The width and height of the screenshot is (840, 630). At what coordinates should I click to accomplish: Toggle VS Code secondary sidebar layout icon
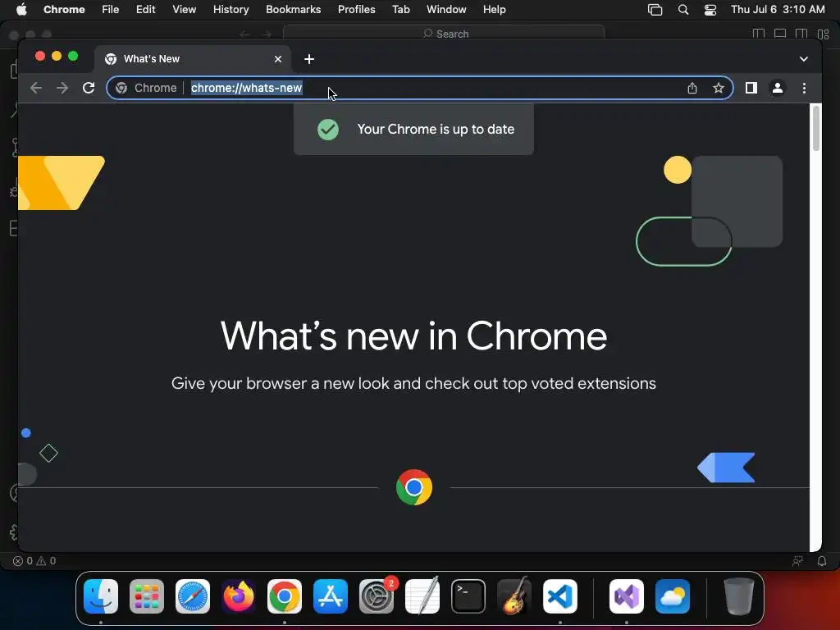(801, 34)
